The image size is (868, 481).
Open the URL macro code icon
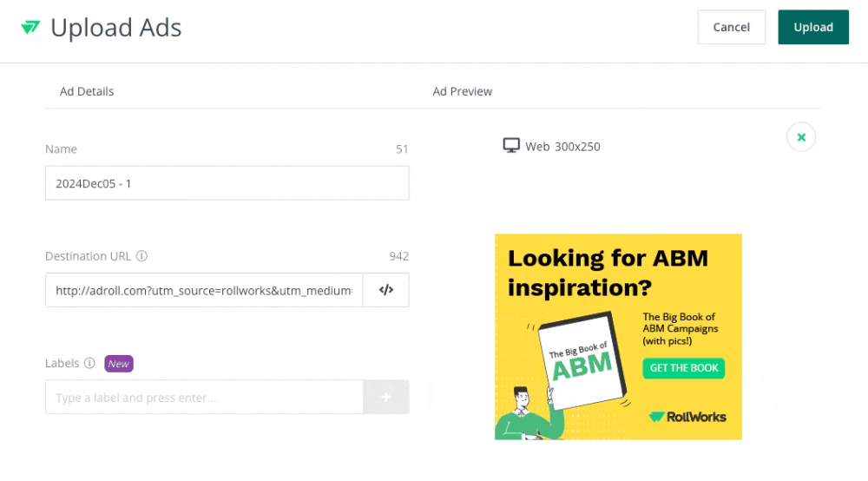tap(386, 290)
